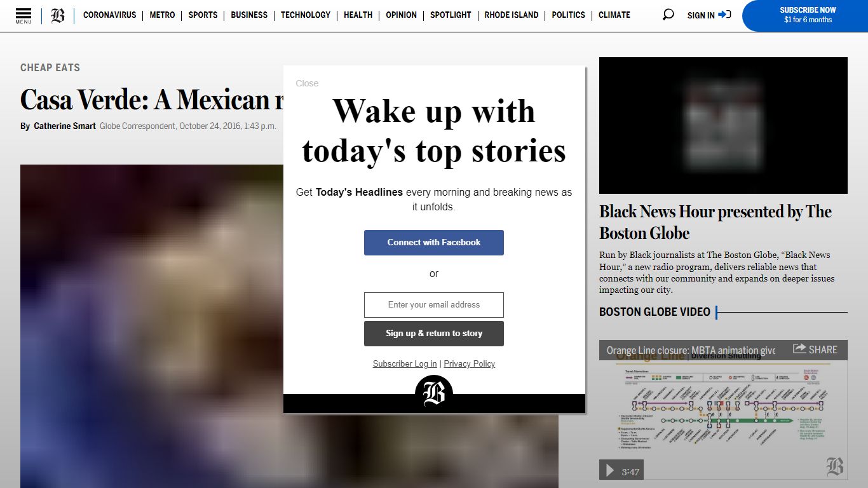This screenshot has height=488, width=868.
Task: Open the Health section
Action: (x=358, y=15)
